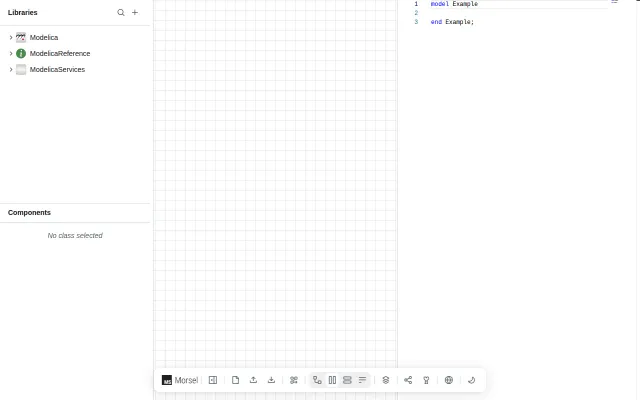The image size is (640, 400).
Task: Add a new library with plus icon
Action: pos(135,13)
